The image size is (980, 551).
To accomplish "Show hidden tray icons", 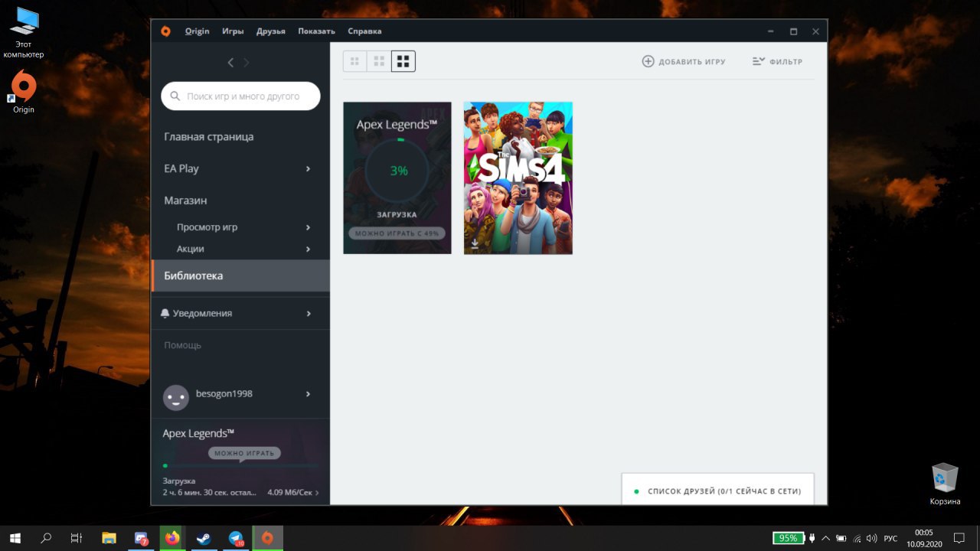I will pyautogui.click(x=826, y=538).
